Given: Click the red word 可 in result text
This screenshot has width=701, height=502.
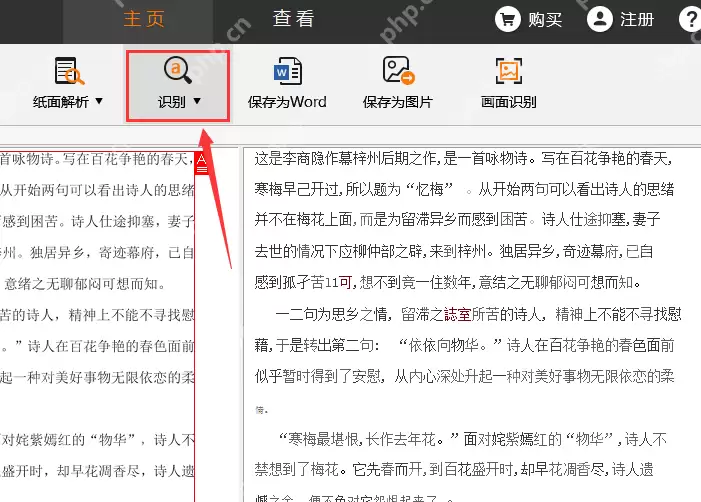Looking at the screenshot, I should [345, 283].
